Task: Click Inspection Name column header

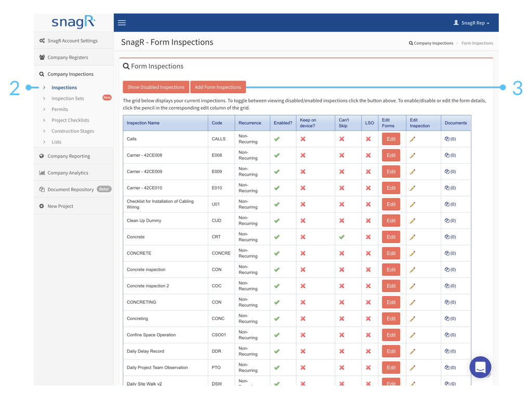Action: 166,123
